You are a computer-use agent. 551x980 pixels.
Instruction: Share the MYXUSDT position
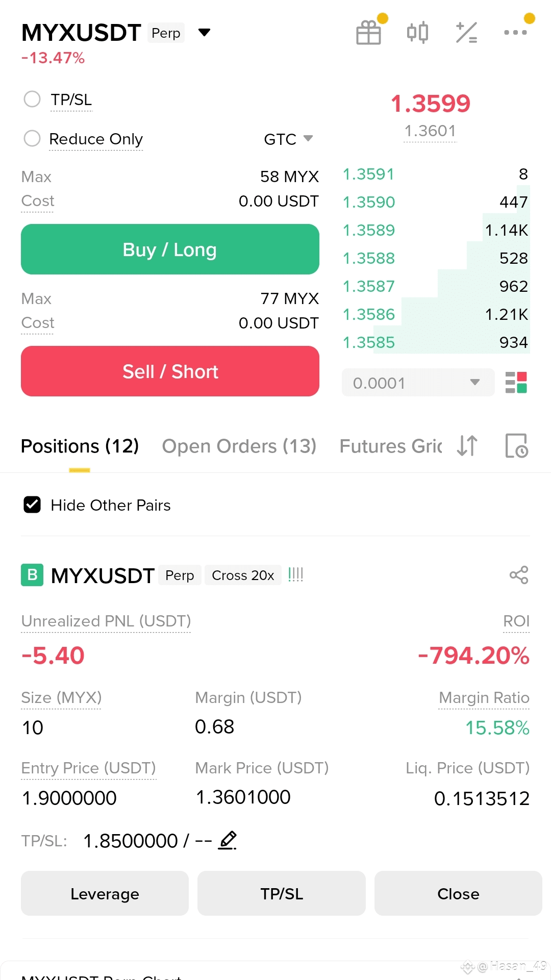pos(519,575)
